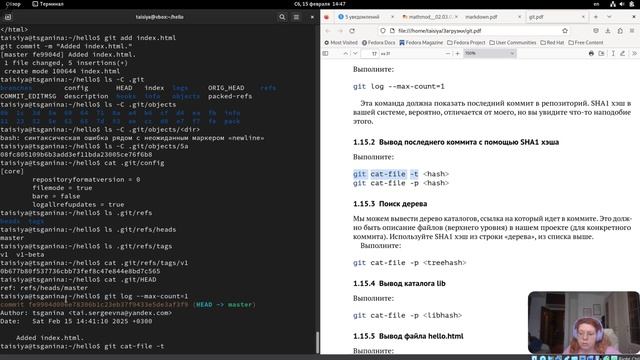Image resolution: width=640 pixels, height=360 pixels.
Task: Open the GNOME Activities overview
Action: click(13, 4)
